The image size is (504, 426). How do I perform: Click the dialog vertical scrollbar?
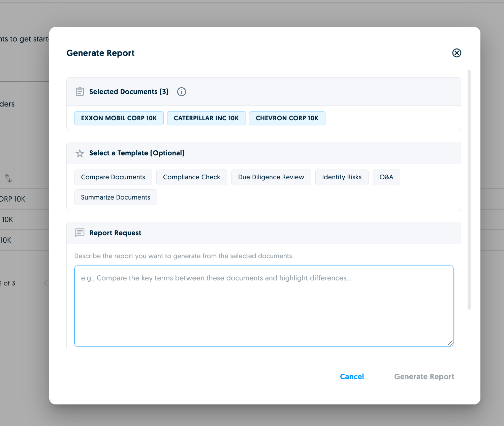pos(469,190)
